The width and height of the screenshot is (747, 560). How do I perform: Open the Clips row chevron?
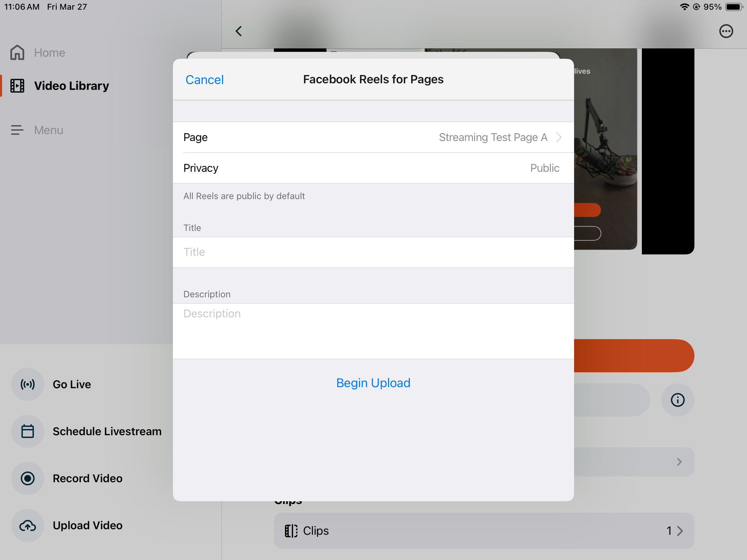(680, 531)
